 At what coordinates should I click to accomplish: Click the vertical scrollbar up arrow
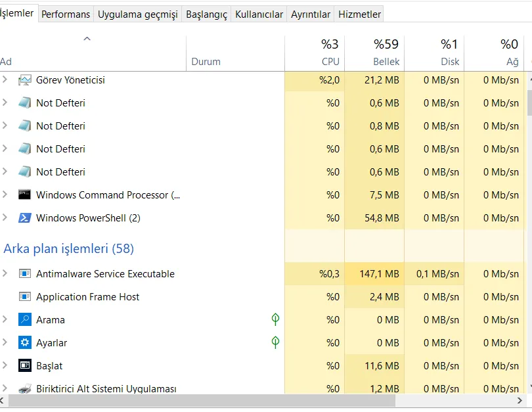(530, 80)
